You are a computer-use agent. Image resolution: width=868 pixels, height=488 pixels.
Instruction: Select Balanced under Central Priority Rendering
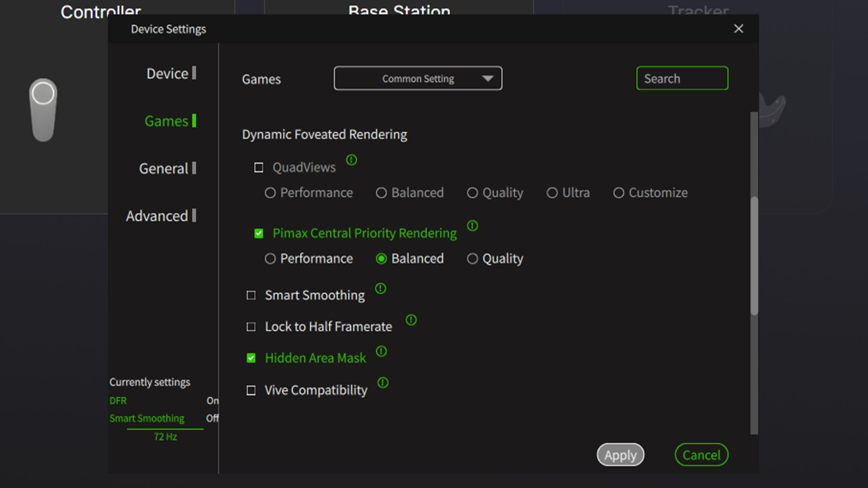pyautogui.click(x=381, y=259)
